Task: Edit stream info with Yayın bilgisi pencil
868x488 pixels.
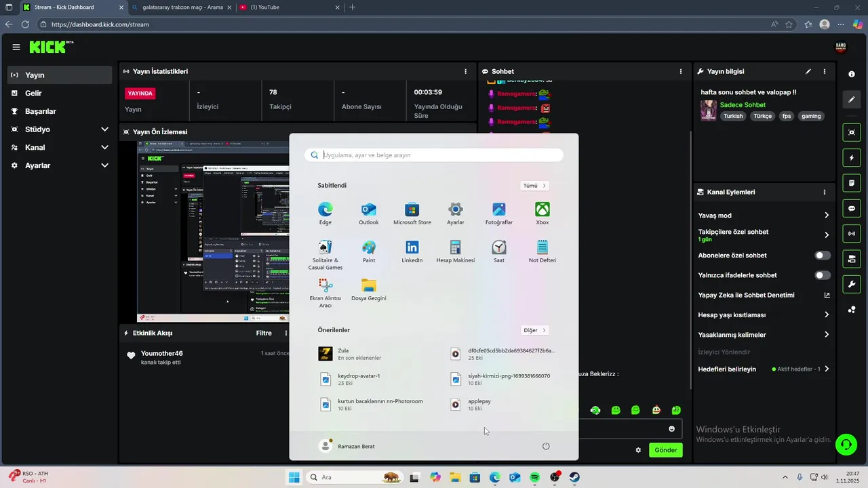Action: [808, 71]
